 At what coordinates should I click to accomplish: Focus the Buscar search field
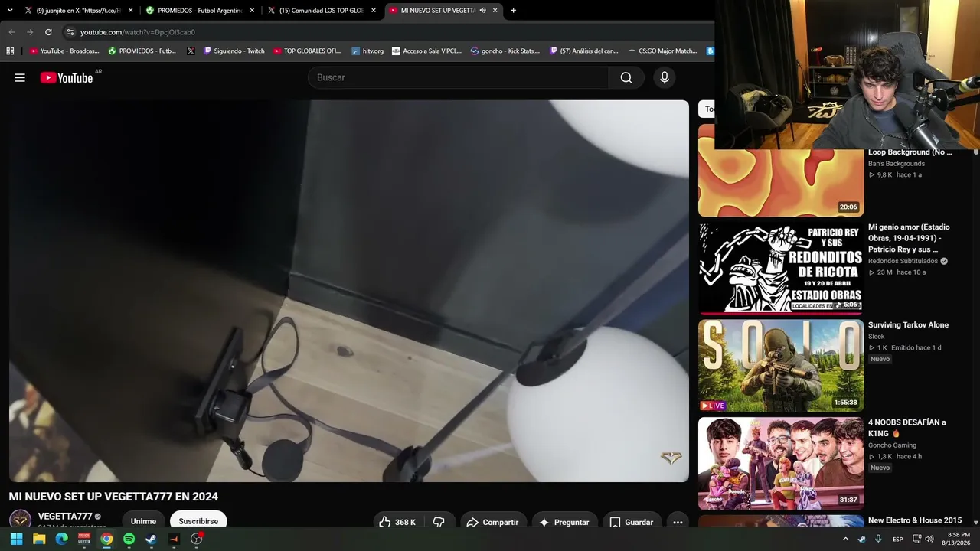click(459, 77)
